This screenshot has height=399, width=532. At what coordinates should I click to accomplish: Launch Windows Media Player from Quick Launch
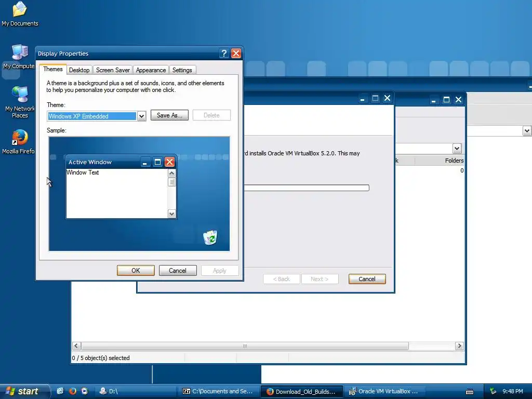[85, 391]
